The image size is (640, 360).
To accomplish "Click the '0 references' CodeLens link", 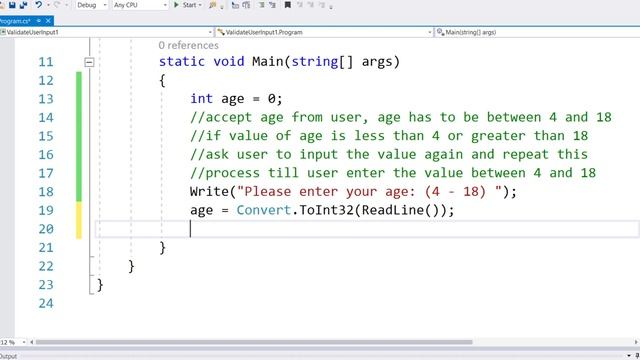I will click(x=189, y=45).
